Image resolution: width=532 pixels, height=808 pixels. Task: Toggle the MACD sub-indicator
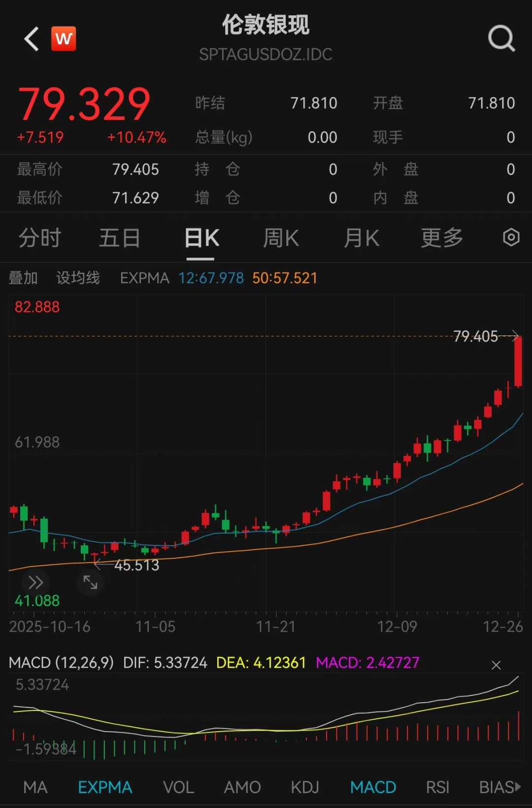pyautogui.click(x=373, y=787)
